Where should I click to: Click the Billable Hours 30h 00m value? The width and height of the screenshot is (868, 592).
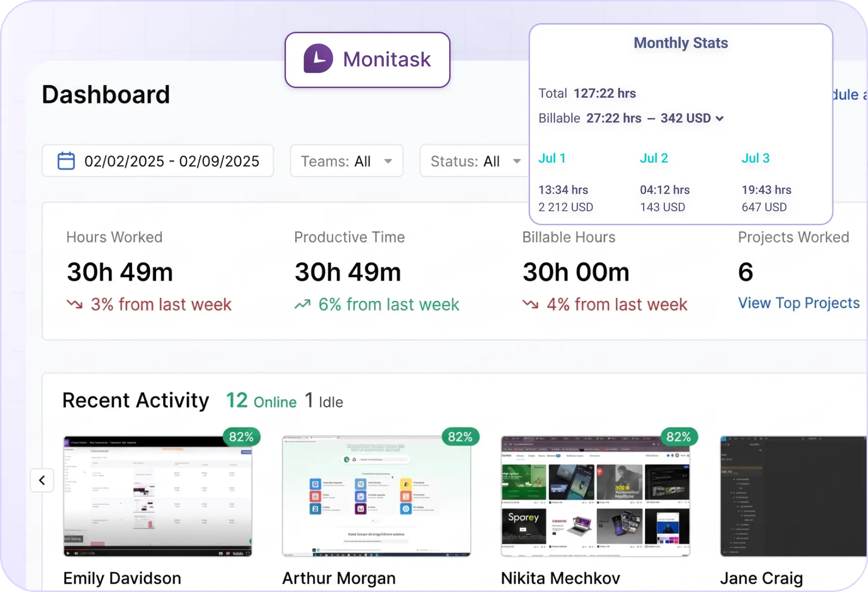pyautogui.click(x=576, y=272)
